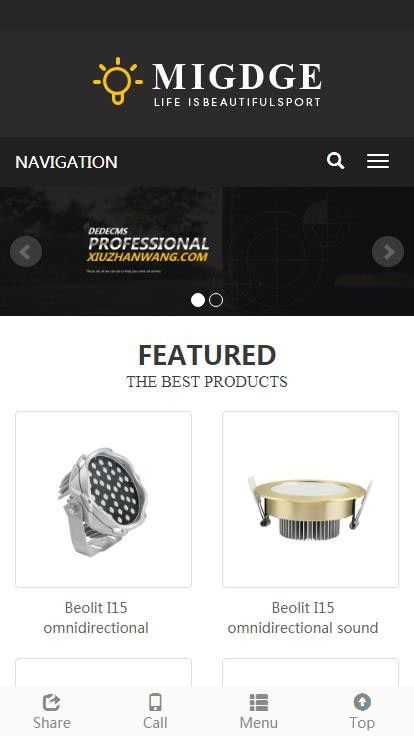Open Beolit I15 omnidirectional sound link
Viewport: 414px width, 736px height.
point(303,618)
